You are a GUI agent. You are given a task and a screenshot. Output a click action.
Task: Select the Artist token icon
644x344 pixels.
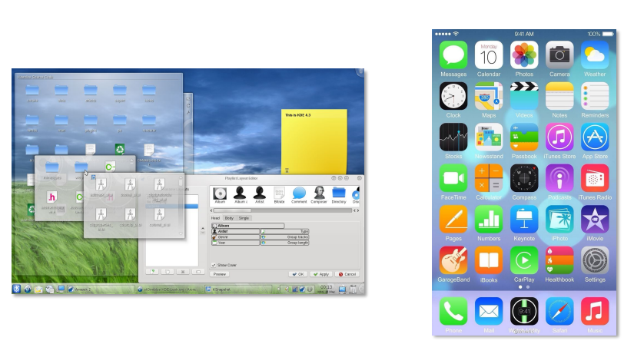coord(260,193)
